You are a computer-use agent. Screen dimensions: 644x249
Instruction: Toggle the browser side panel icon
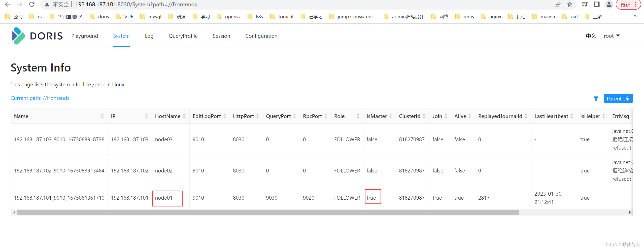pos(597,4)
